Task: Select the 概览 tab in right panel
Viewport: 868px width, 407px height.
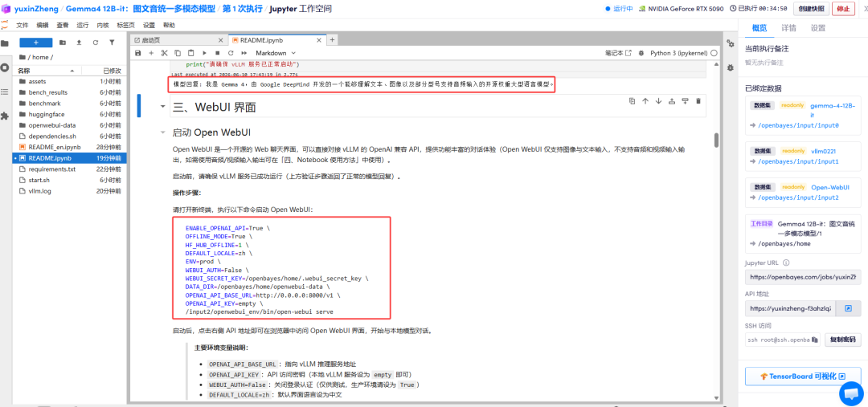Action: pos(759,28)
